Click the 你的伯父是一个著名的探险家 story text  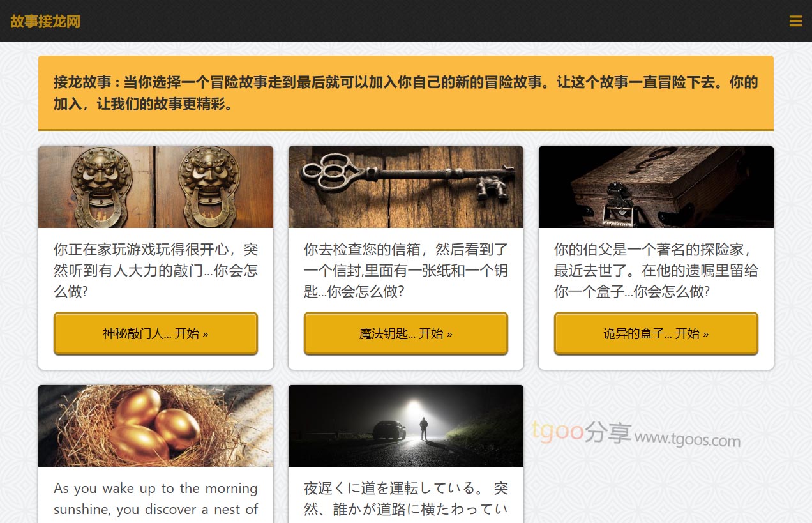click(x=656, y=270)
